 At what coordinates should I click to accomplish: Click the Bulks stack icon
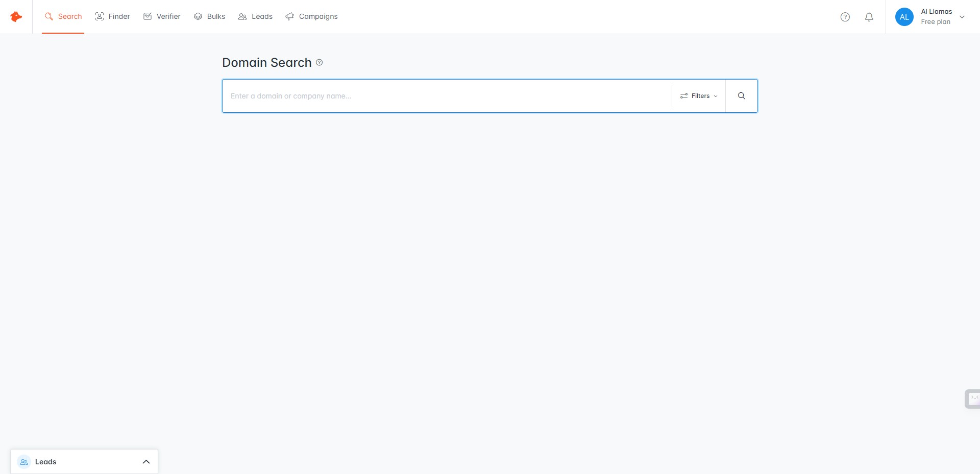[x=198, y=16]
